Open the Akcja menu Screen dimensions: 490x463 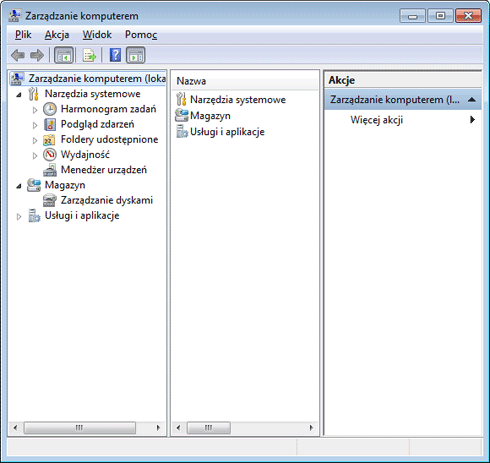tap(57, 35)
